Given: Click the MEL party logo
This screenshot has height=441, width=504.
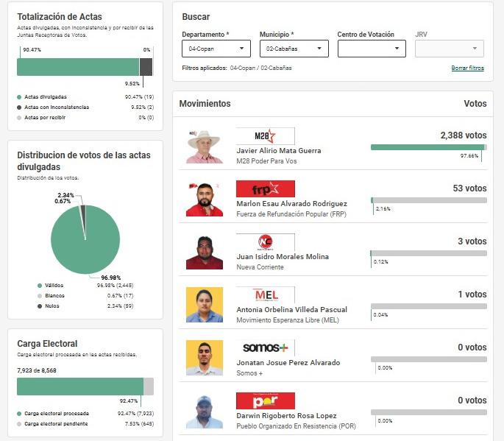Looking at the screenshot, I should click(x=265, y=295).
